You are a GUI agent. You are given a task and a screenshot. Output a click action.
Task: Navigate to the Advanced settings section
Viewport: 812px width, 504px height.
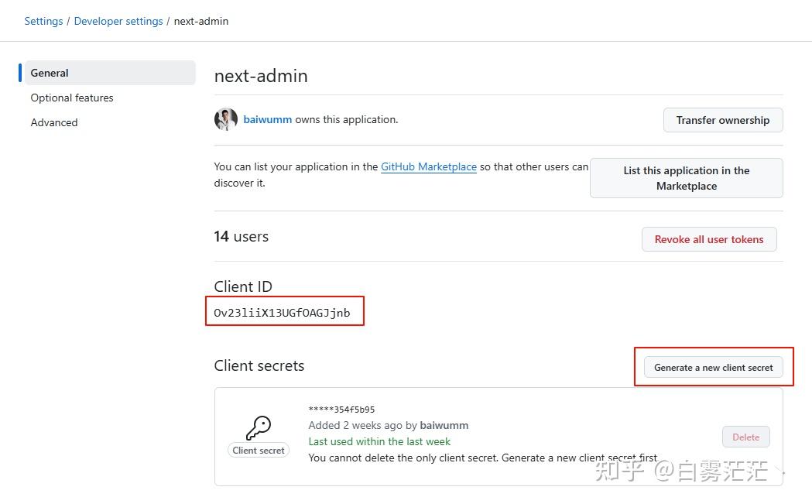coord(54,122)
